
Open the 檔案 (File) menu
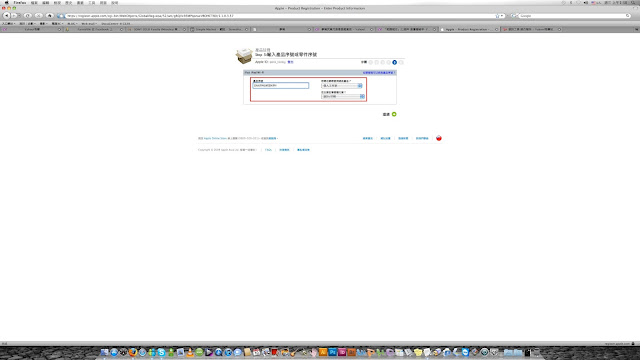tap(34, 2)
